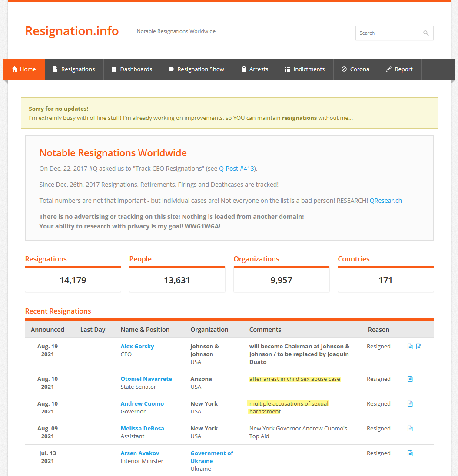Viewport: 458px width, 476px height.
Task: Click the Organization column header
Action: [x=209, y=330]
